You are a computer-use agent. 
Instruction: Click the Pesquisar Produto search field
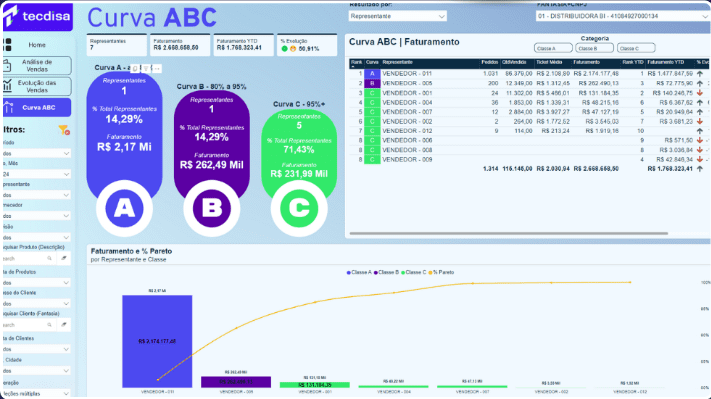click(x=28, y=258)
